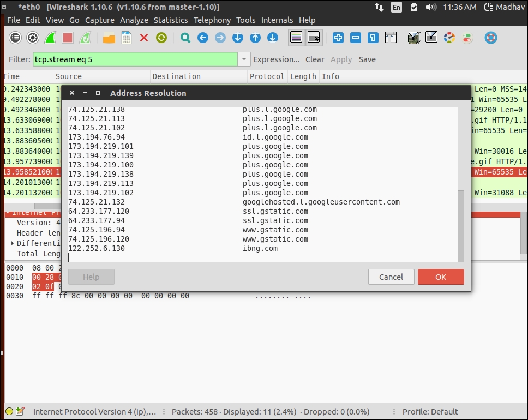The height and width of the screenshot is (420, 528).
Task: Reset zoom to normal size
Action: click(373, 38)
